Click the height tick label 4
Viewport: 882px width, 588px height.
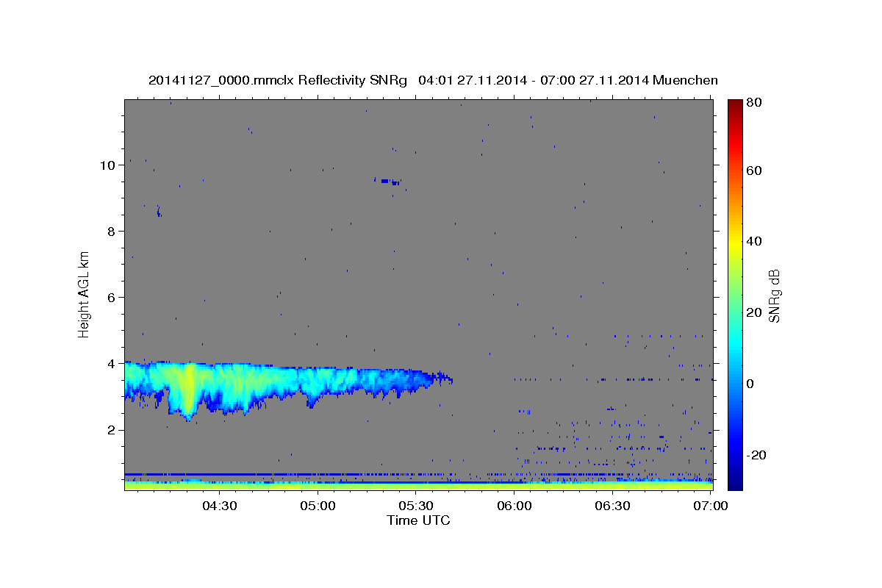tap(111, 363)
